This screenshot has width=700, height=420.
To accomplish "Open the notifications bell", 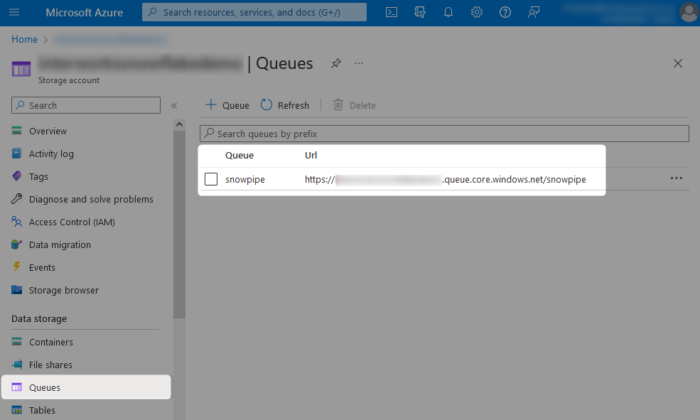I will pos(448,12).
